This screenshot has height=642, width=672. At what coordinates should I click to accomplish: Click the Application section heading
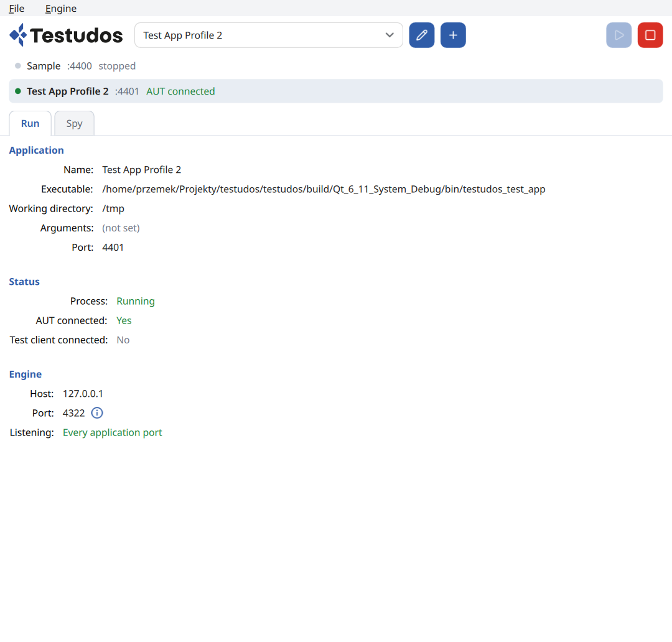pos(37,151)
